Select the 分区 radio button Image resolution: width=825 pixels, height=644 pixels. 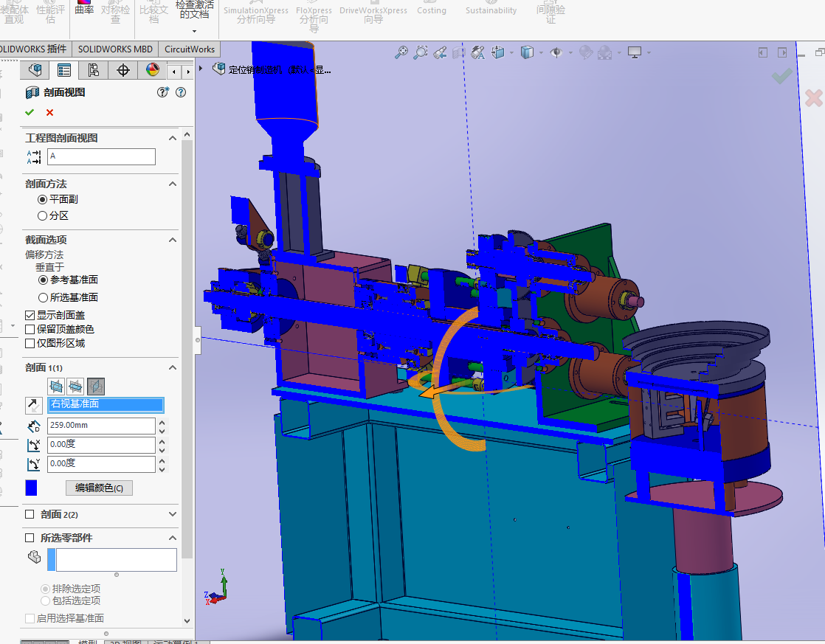click(42, 215)
